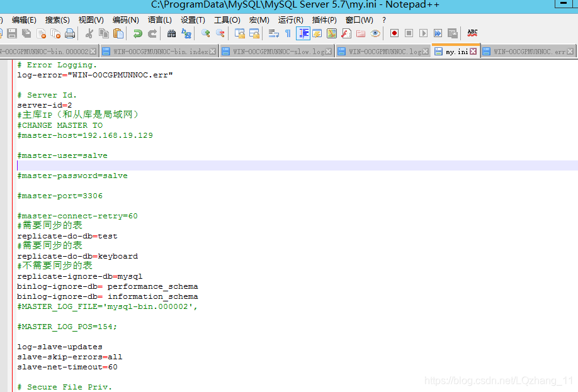This screenshot has width=578, height=392.
Task: Close the WIN-O0CGPMUNNOC.log tab
Action: tap(426, 52)
